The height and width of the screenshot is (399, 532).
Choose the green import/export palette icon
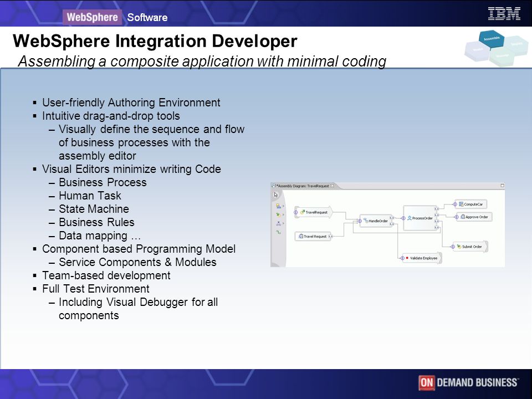pos(279,215)
